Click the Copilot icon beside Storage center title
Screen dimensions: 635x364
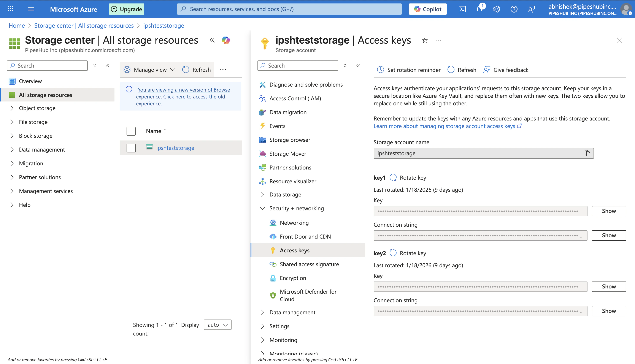pos(226,40)
